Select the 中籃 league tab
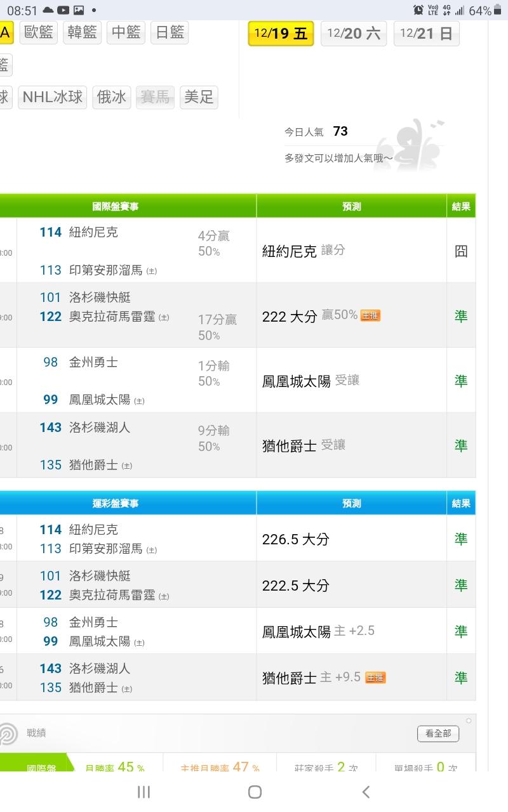This screenshot has width=508, height=812. [126, 32]
